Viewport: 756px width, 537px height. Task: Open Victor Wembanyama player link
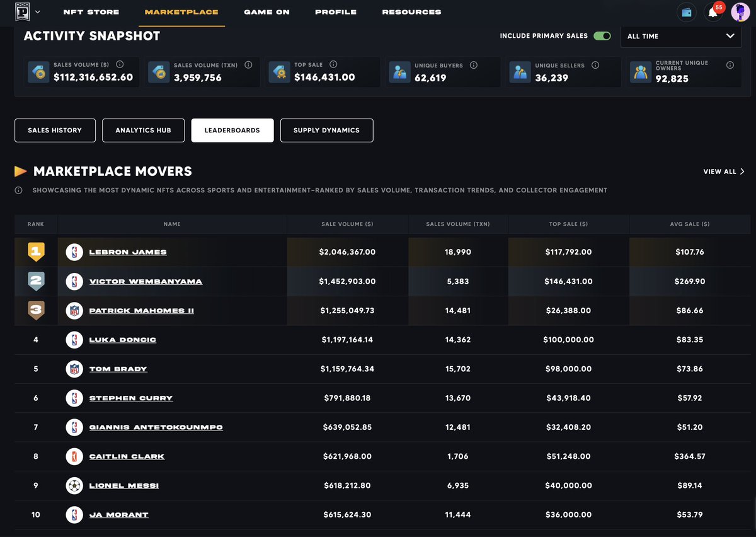coord(146,281)
